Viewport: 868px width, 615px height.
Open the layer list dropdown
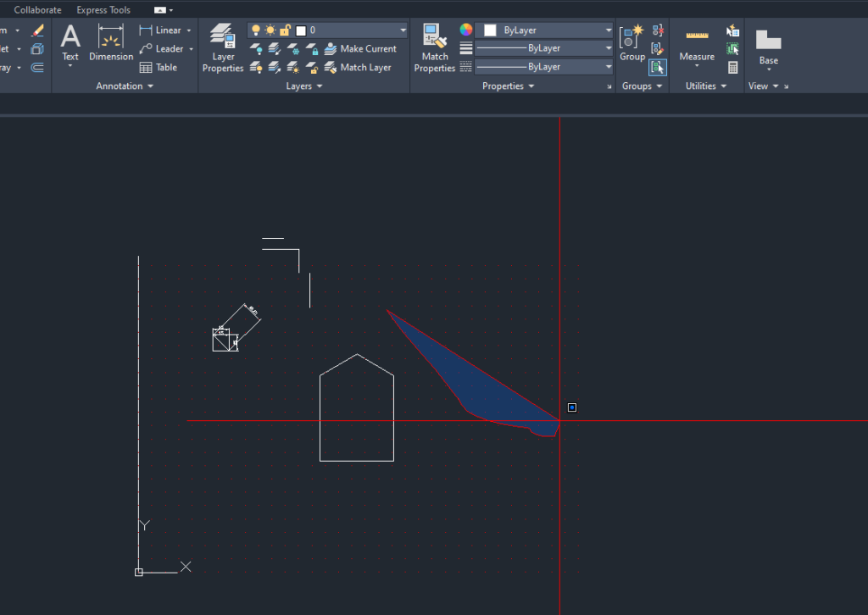point(403,30)
